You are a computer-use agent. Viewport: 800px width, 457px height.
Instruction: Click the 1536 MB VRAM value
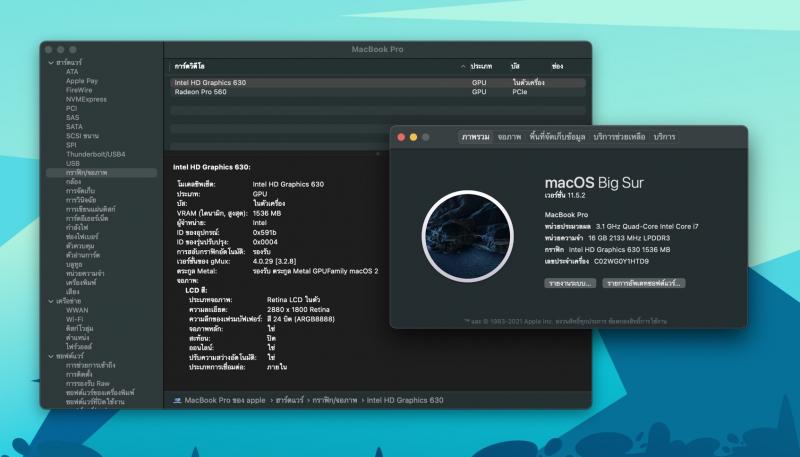point(267,214)
